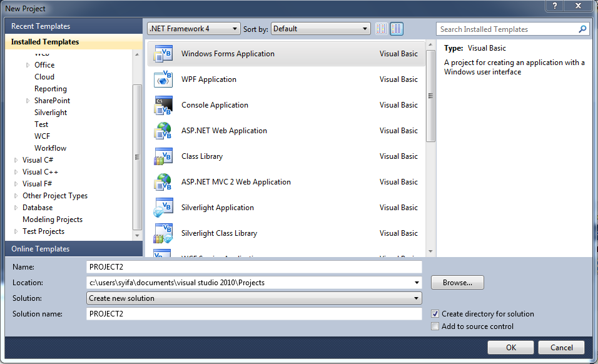This screenshot has width=598, height=364.
Task: Switch to Online Templates
Action: coord(41,248)
